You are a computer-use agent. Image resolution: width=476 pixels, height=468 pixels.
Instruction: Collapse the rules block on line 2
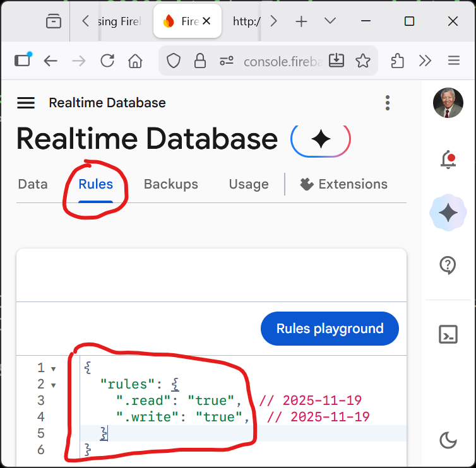pos(54,385)
